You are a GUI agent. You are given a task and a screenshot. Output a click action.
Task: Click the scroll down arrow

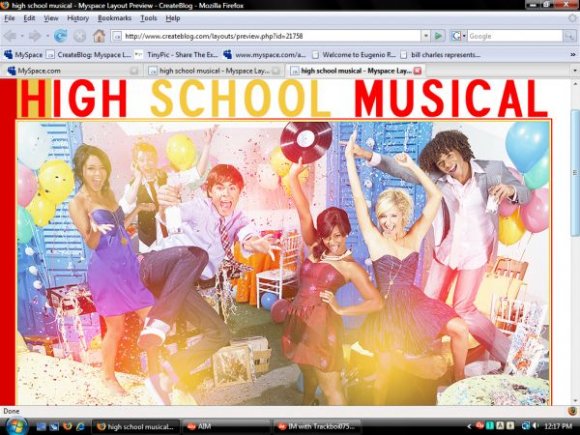pos(575,400)
